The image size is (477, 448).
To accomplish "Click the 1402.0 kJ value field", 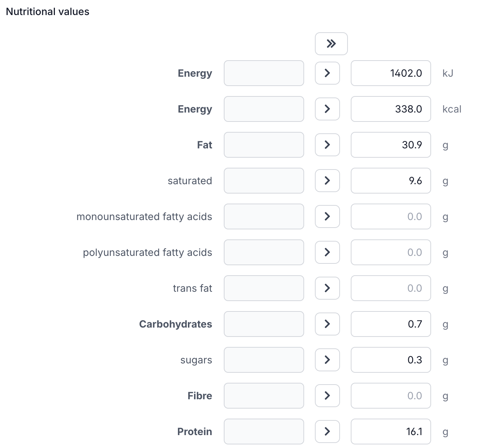I will coord(391,73).
